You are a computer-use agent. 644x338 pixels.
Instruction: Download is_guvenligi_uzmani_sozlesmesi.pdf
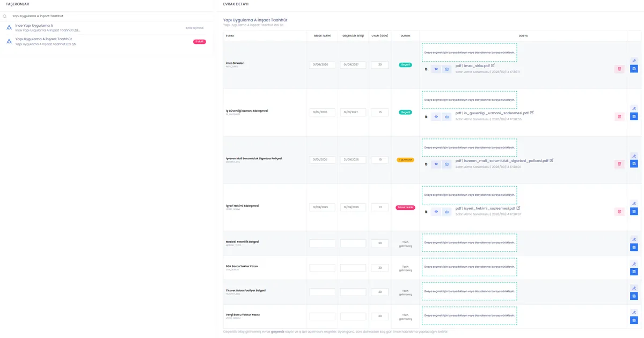[x=447, y=116]
